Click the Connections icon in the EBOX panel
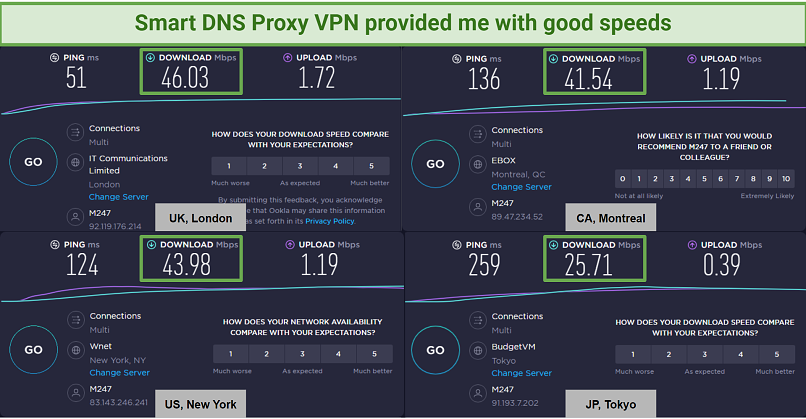The image size is (806, 419). [478, 135]
